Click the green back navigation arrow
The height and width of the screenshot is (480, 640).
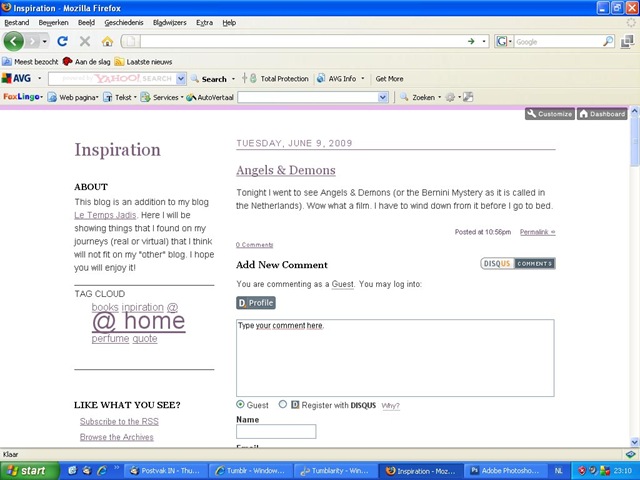tap(13, 41)
